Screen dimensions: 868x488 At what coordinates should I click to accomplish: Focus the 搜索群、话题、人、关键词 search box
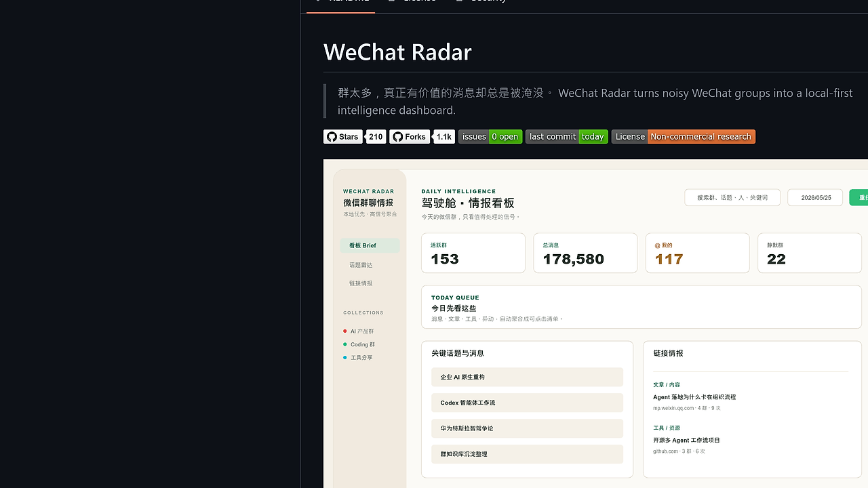pos(732,197)
